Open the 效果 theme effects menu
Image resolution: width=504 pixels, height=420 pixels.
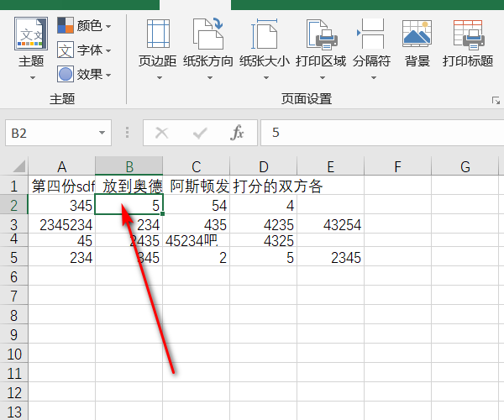coord(85,74)
